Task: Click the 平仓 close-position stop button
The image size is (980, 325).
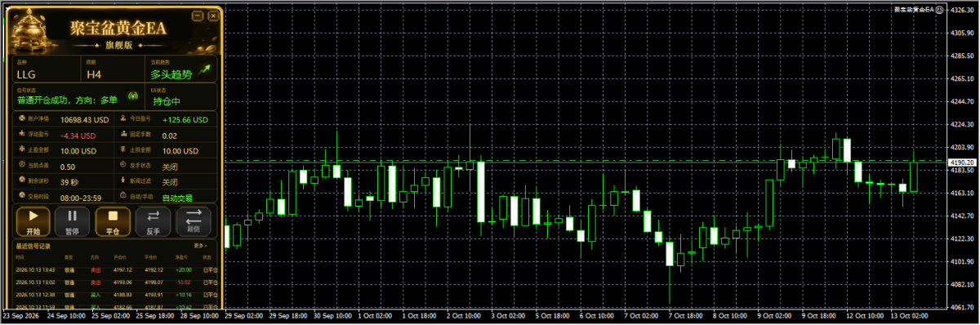Action: pyautogui.click(x=113, y=221)
